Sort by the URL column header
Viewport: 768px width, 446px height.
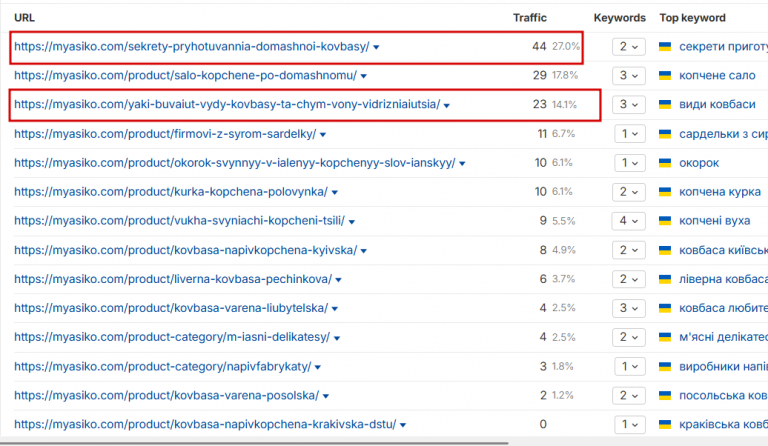tap(24, 18)
